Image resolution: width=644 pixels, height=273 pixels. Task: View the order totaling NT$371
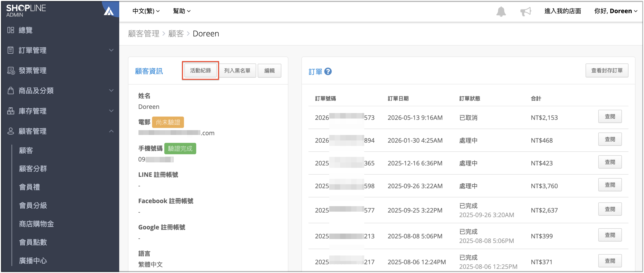click(x=610, y=261)
